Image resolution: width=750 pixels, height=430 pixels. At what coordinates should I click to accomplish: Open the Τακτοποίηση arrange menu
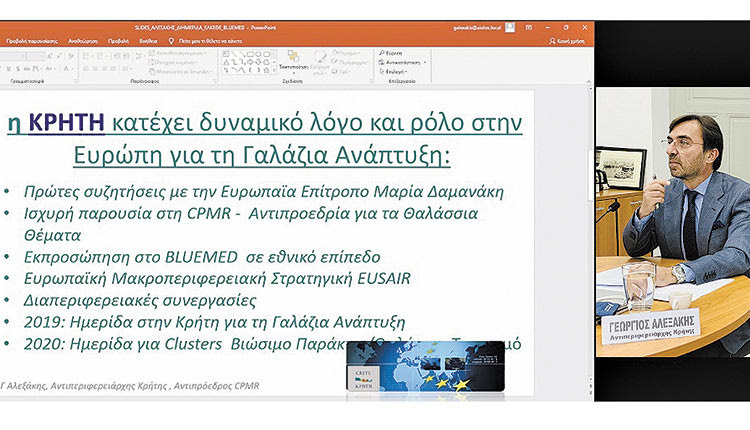[x=294, y=63]
